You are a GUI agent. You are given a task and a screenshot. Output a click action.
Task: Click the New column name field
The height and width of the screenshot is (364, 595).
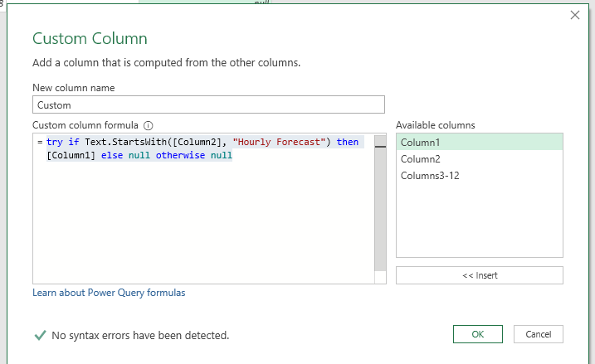(208, 104)
